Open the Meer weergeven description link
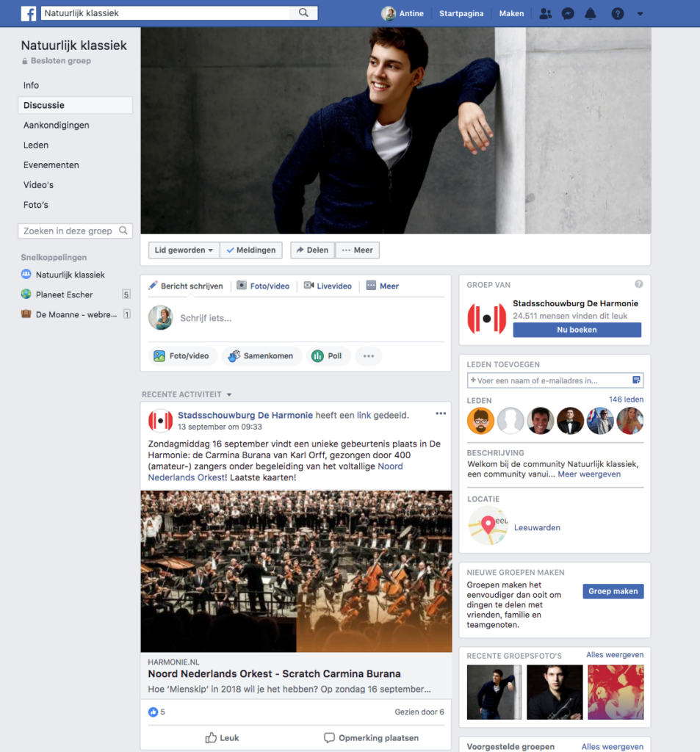The height and width of the screenshot is (752, 700). coord(589,474)
